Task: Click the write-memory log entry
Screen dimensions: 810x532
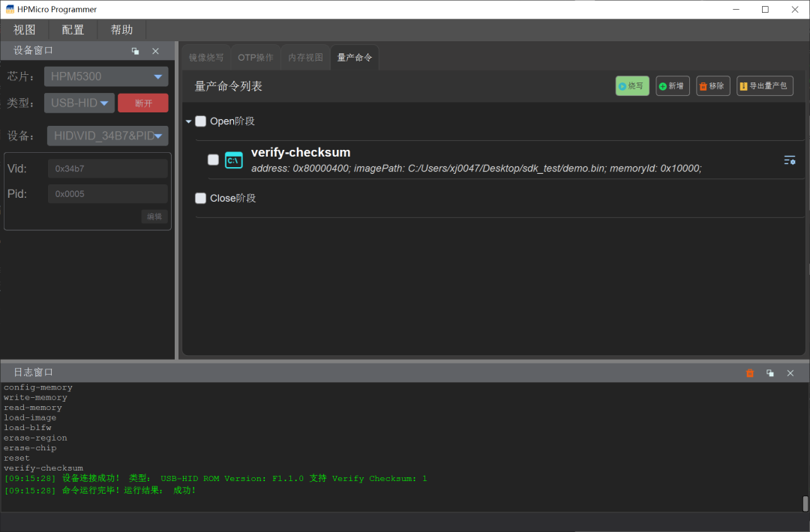Action: pyautogui.click(x=36, y=397)
